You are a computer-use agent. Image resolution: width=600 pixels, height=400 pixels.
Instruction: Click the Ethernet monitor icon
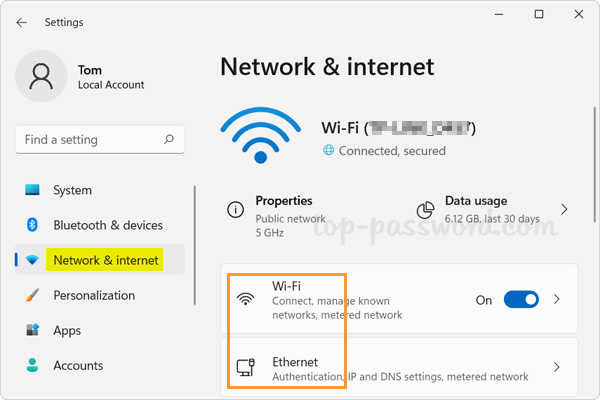[x=245, y=368]
